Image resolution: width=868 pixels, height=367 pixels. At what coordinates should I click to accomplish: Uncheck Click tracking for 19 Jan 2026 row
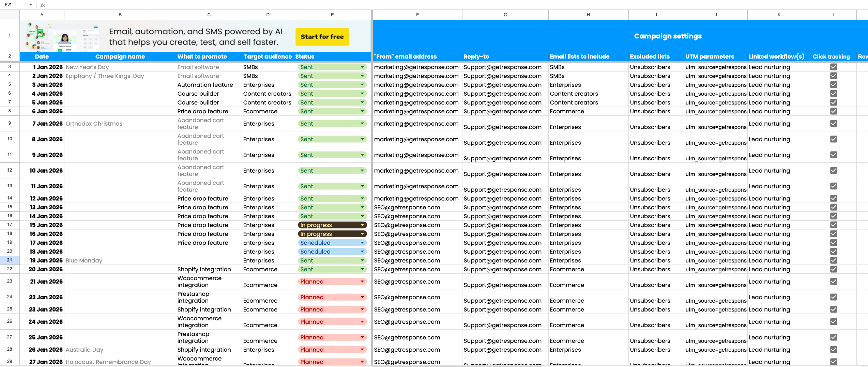(x=834, y=260)
